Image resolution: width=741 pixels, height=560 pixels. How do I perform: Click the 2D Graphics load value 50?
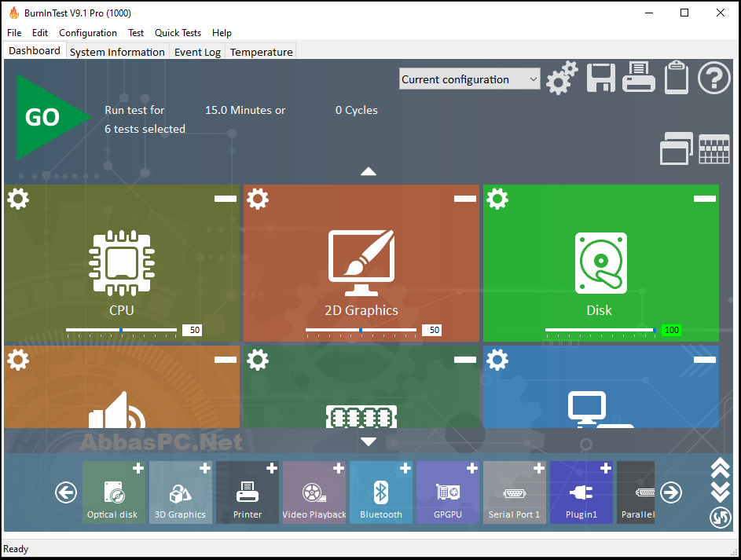432,330
